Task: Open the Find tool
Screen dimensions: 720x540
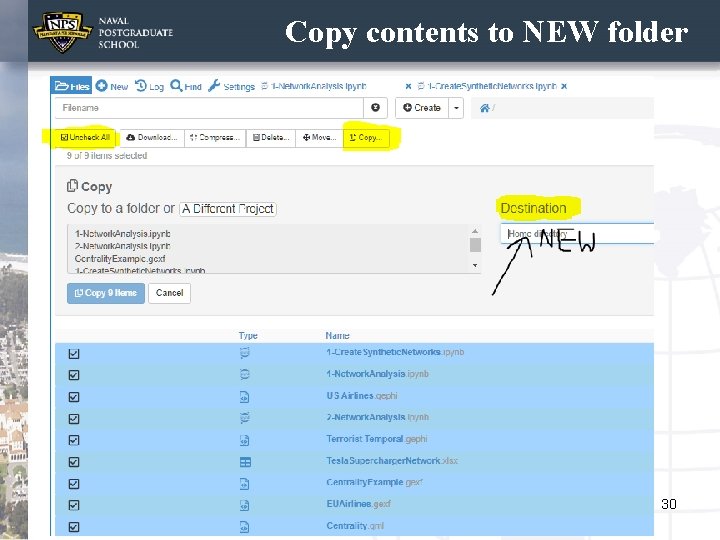Action: 186,86
